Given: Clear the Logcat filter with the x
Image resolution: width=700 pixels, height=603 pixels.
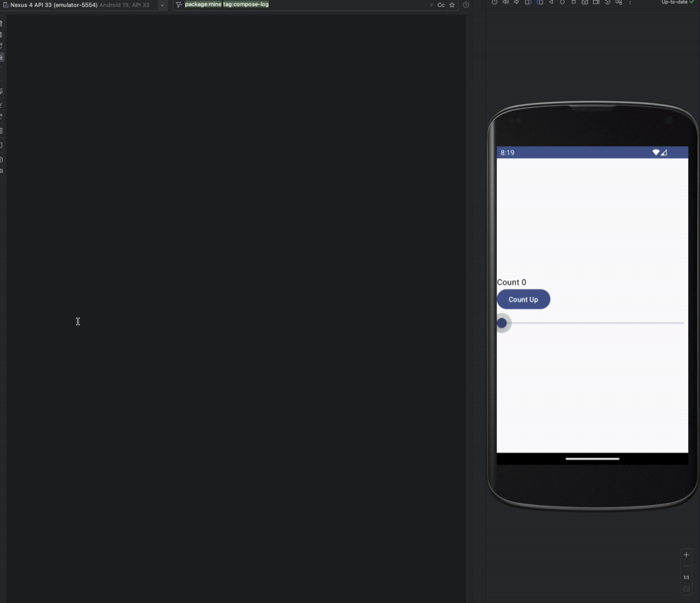Looking at the screenshot, I should (x=431, y=5).
